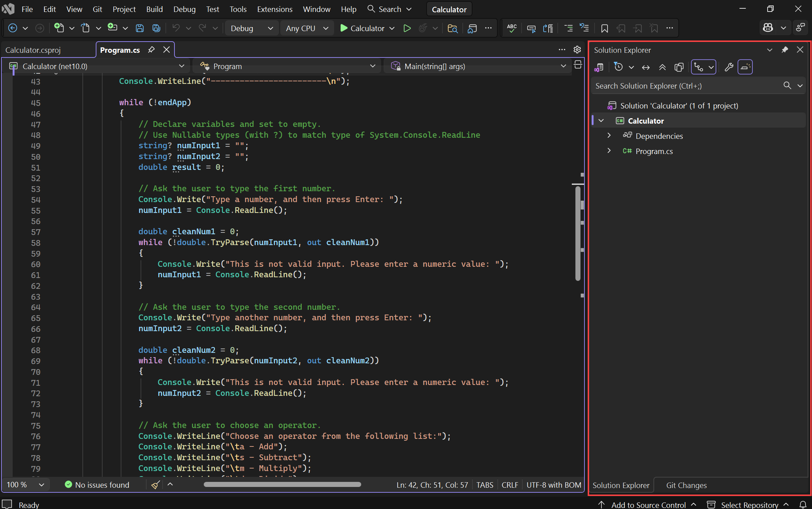The width and height of the screenshot is (812, 509).
Task: Run the code spell checker
Action: click(511, 28)
